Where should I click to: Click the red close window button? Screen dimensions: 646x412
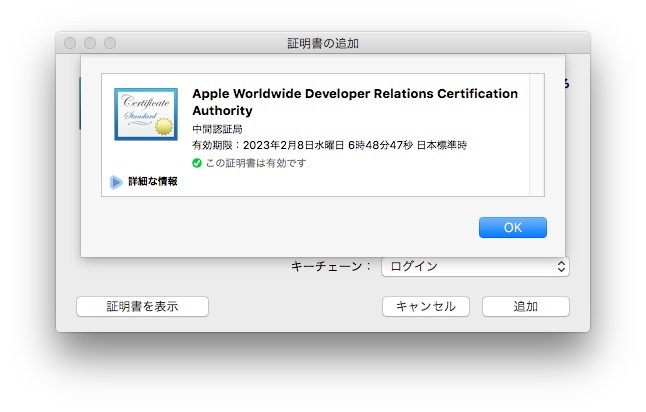[70, 43]
